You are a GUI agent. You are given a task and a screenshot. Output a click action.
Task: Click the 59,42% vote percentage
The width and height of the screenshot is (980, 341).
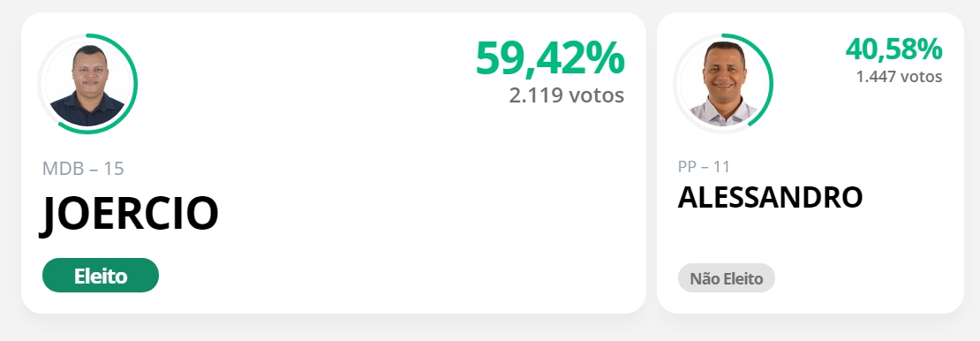(x=550, y=58)
